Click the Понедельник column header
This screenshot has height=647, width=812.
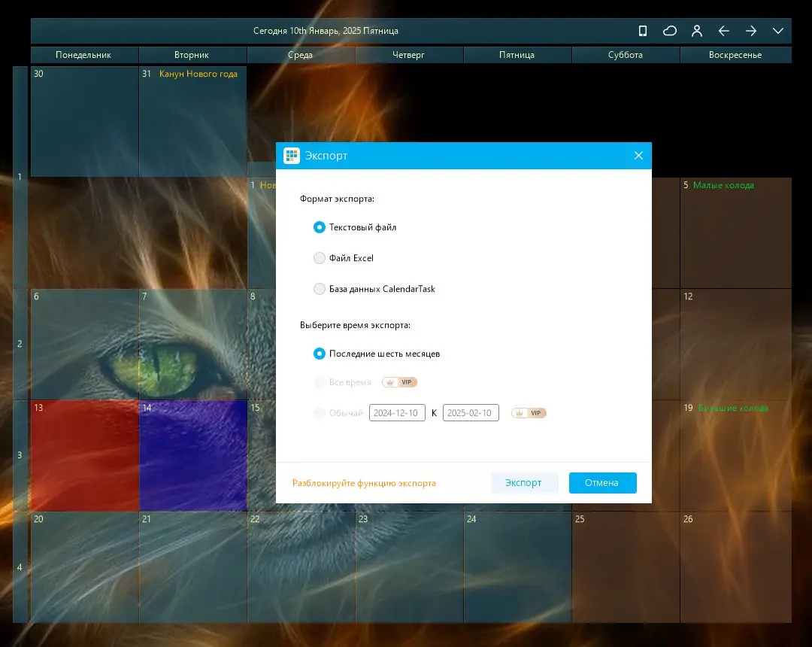pyautogui.click(x=84, y=54)
